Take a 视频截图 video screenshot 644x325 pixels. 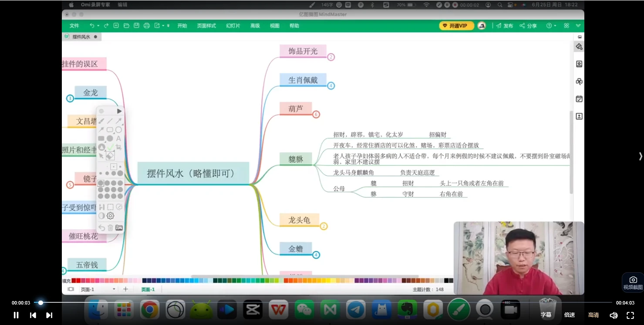633,282
